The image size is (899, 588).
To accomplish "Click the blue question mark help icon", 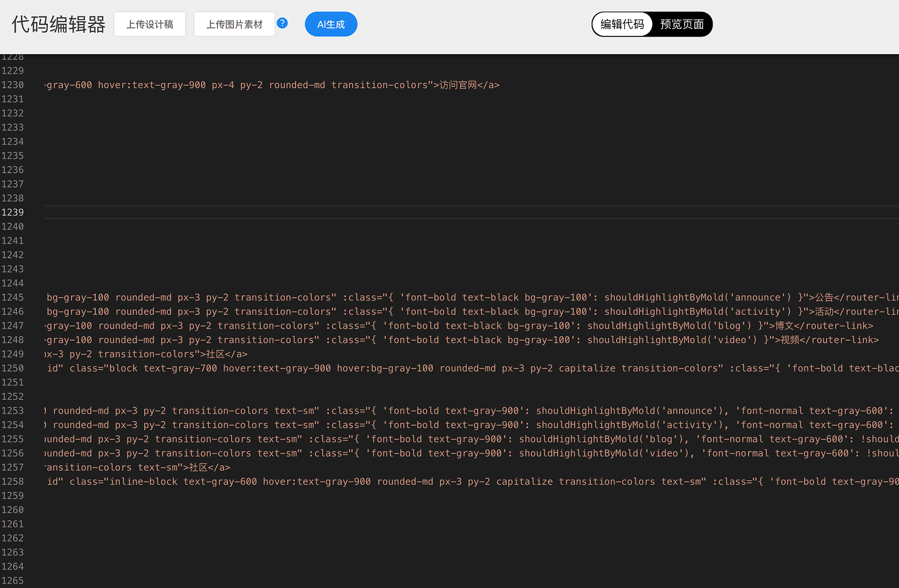I will pos(282,23).
